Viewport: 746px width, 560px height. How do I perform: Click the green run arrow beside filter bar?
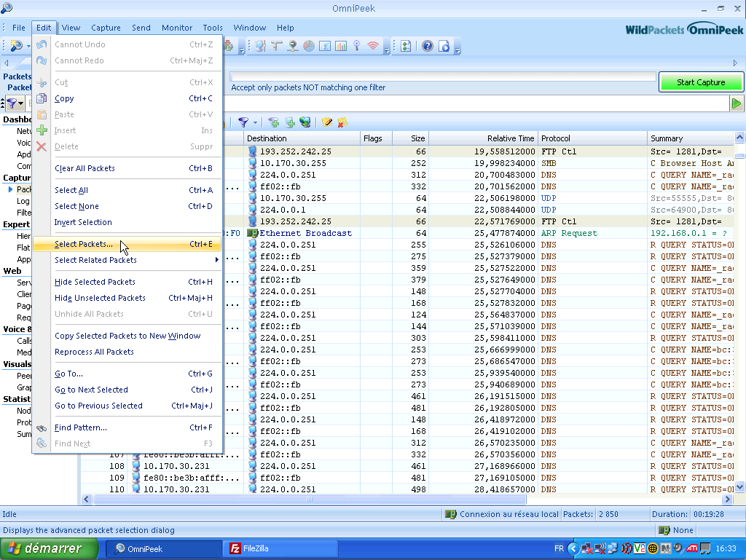pyautogui.click(x=737, y=103)
